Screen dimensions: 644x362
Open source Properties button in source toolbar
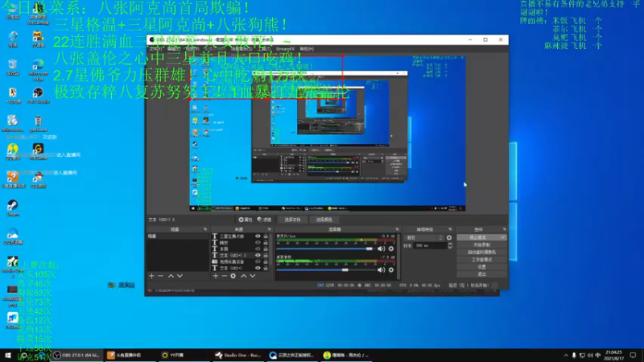[x=246, y=220]
